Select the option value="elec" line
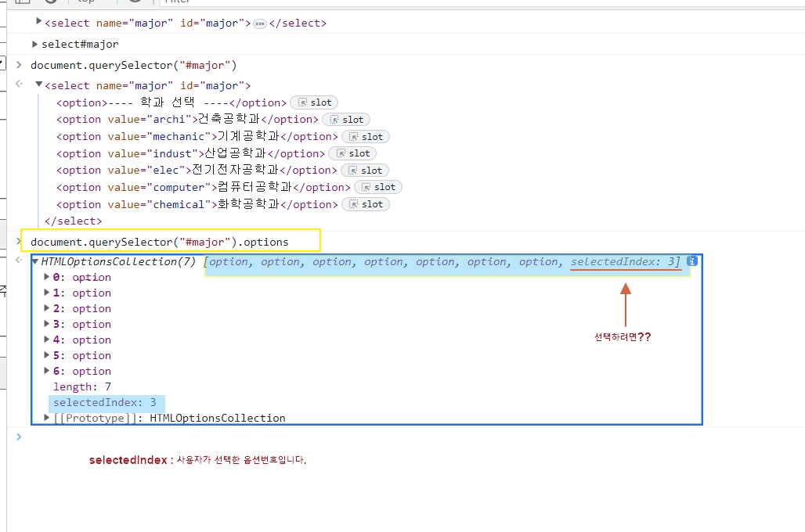 coord(197,171)
